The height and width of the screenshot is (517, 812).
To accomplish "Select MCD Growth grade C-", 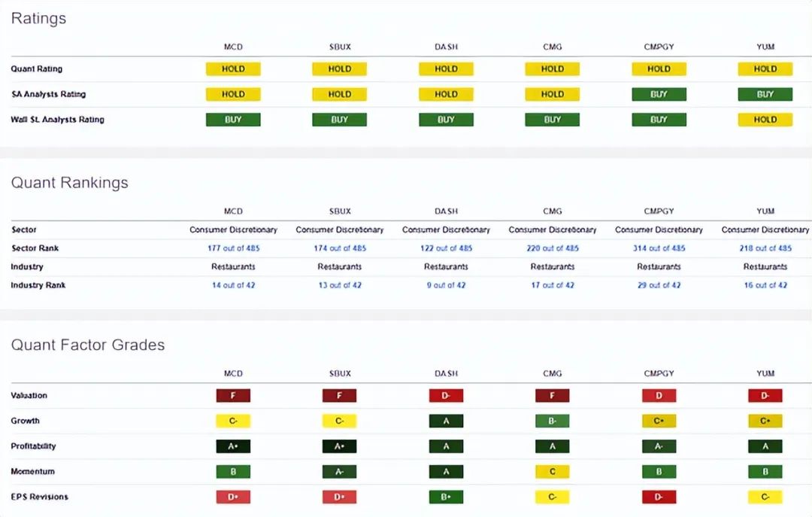I will [x=233, y=421].
